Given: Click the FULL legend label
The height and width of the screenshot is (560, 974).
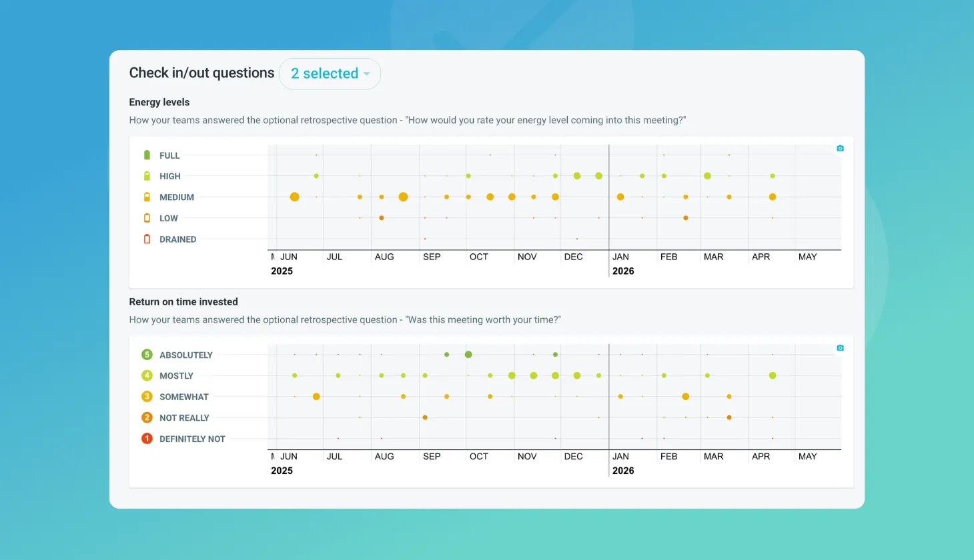Looking at the screenshot, I should tap(169, 155).
